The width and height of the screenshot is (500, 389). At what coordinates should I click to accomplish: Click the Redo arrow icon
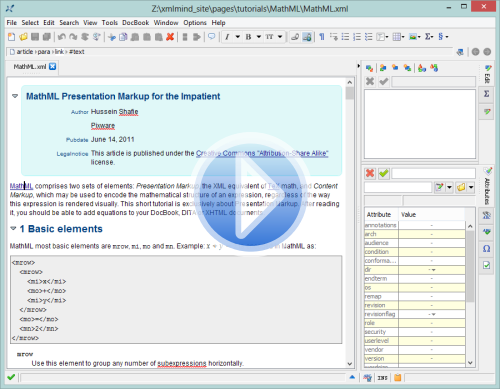[73, 37]
